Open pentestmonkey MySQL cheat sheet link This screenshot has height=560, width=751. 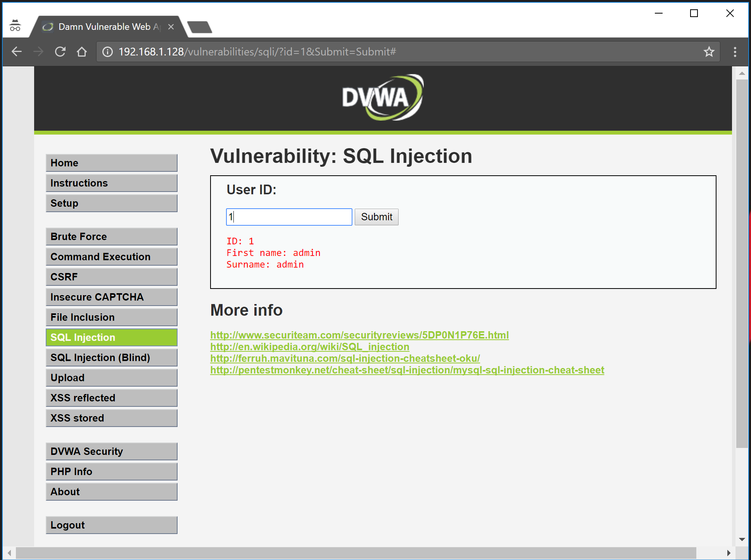407,370
